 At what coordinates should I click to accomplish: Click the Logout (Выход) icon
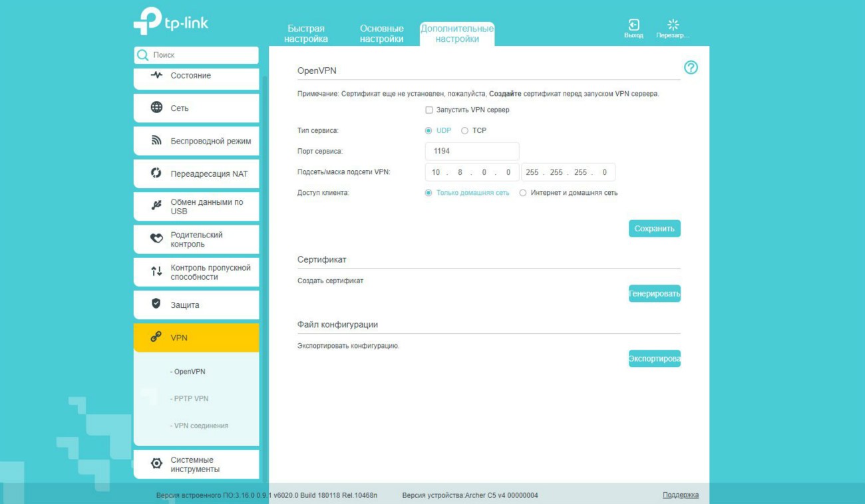point(633,25)
